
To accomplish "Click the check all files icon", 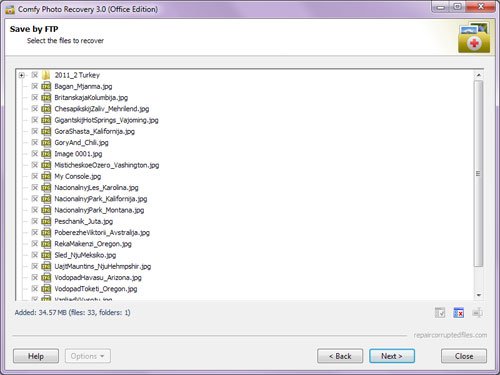I will [440, 313].
